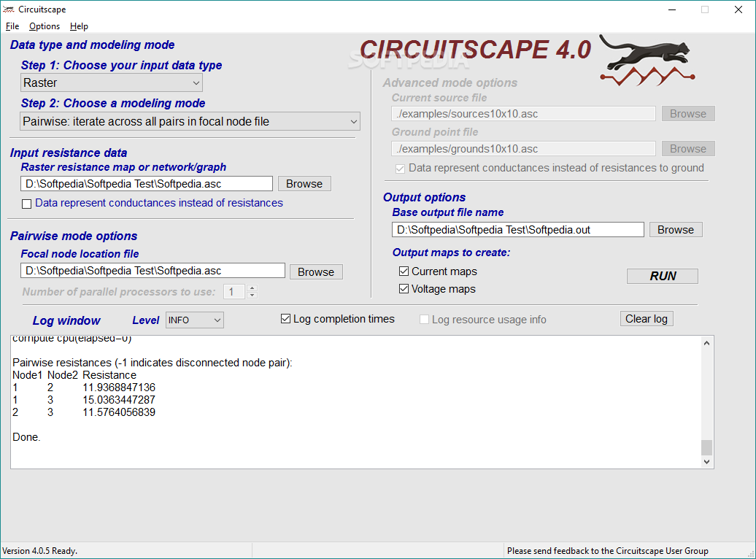This screenshot has width=756, height=559.
Task: Enable Log resource usage info checkbox
Action: [x=424, y=320]
